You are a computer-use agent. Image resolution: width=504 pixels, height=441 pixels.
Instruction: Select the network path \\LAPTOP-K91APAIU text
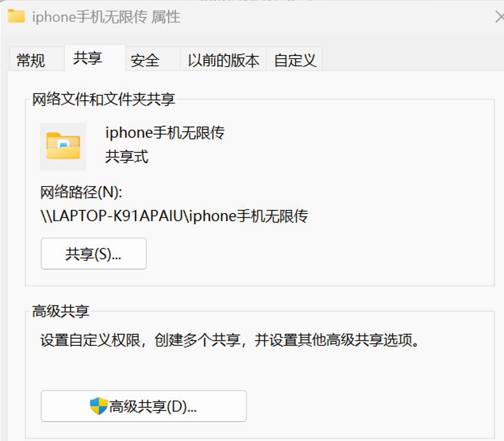pyautogui.click(x=174, y=216)
